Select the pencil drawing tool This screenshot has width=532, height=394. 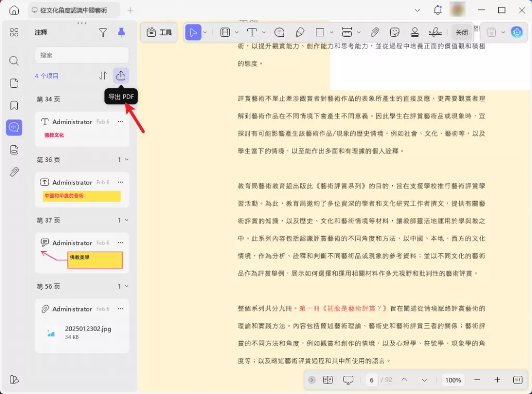coord(300,32)
